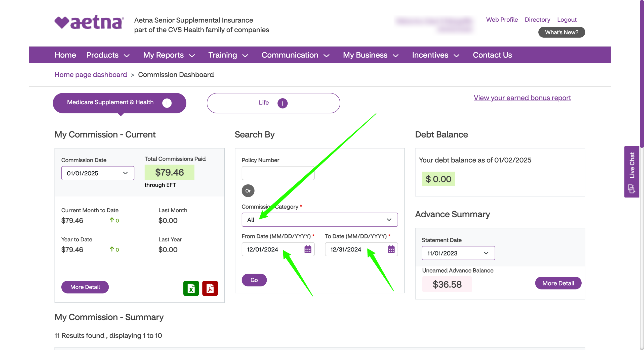Open the Communication menu
Viewport: 644px width, 350px height.
295,55
